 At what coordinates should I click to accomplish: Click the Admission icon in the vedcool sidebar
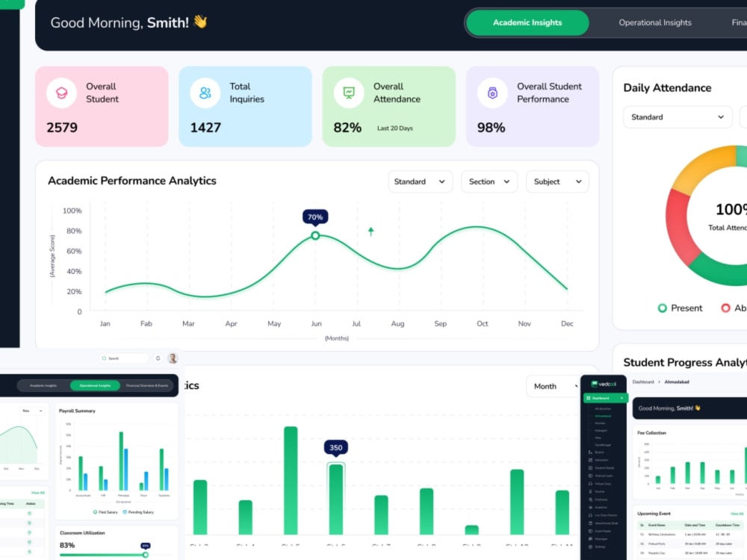click(x=590, y=460)
